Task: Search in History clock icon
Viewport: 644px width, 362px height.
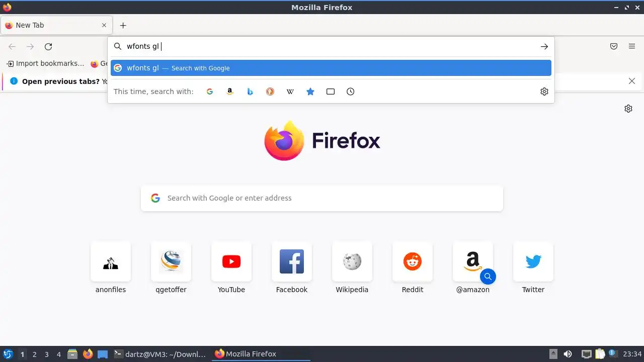Action: [x=351, y=92]
